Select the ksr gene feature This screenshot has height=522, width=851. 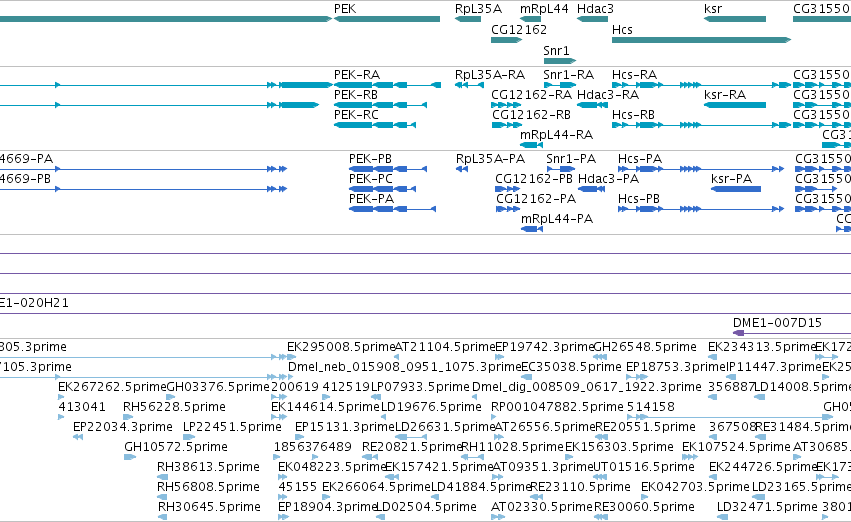click(x=735, y=19)
